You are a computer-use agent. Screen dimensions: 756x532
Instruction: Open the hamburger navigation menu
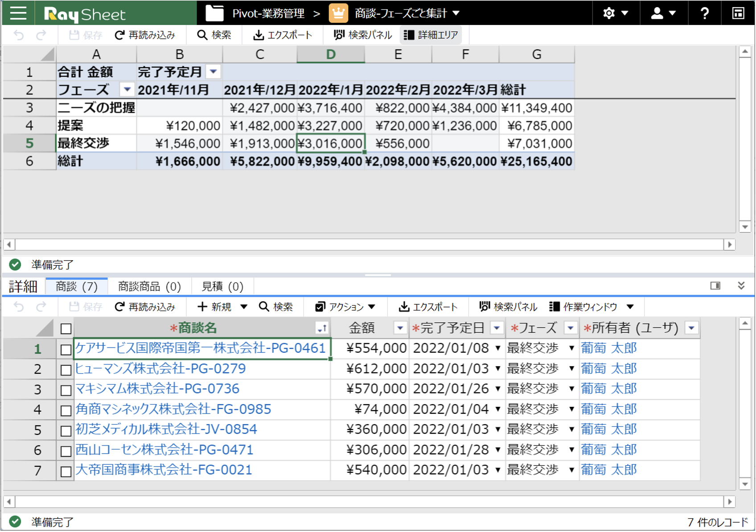[18, 13]
